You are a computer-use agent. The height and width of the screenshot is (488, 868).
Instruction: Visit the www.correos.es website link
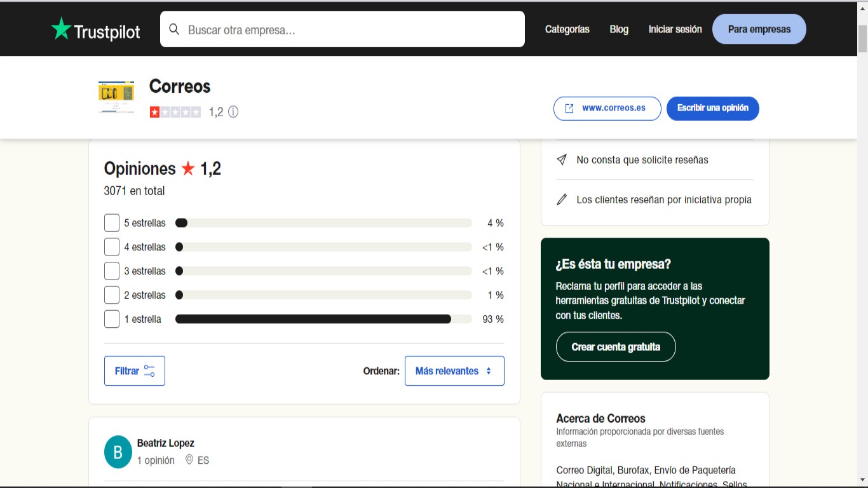coord(607,108)
